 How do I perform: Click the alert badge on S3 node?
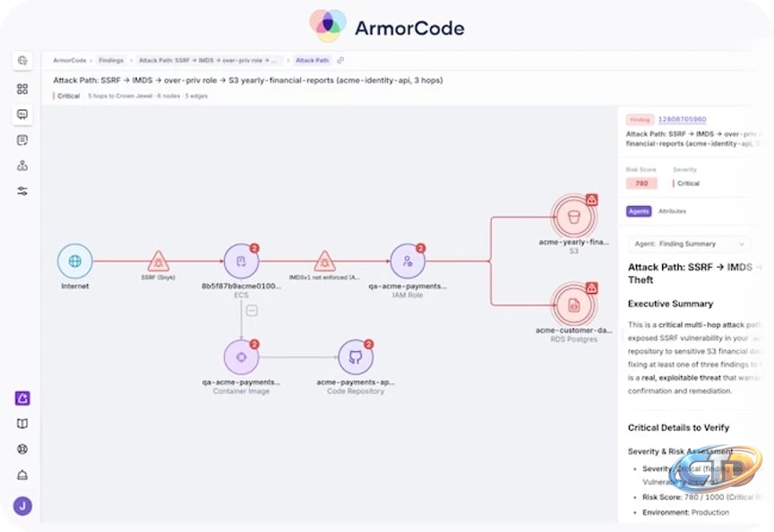coord(592,200)
